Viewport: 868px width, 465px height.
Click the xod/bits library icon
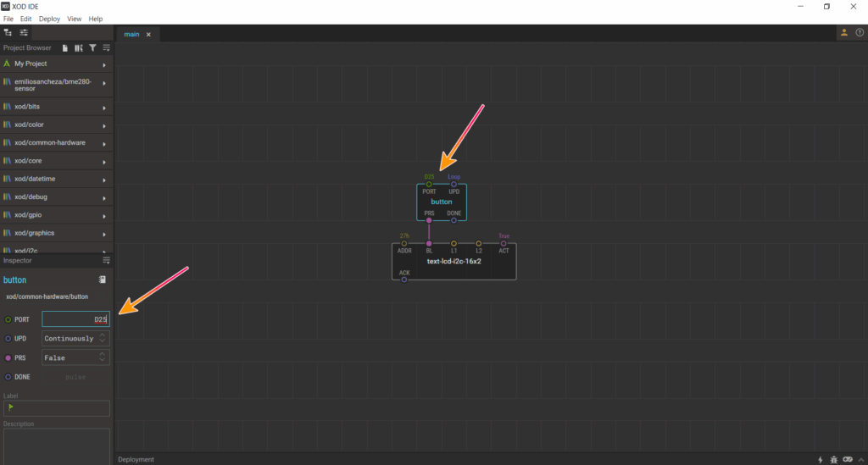pyautogui.click(x=7, y=106)
